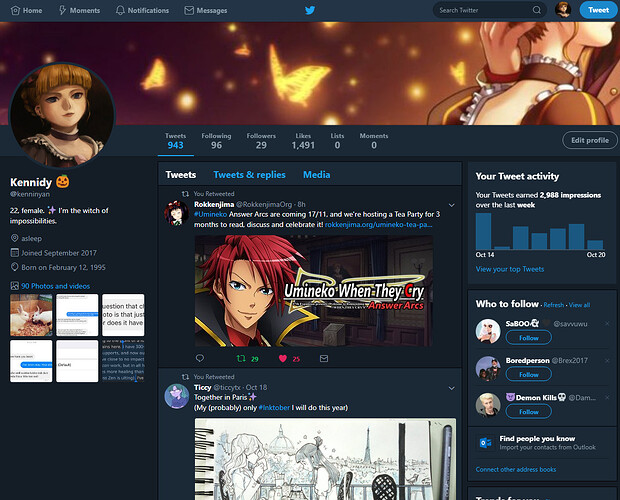Click the Kennidy profile picture
Image resolution: width=620 pixels, height=500 pixels.
pyautogui.click(x=62, y=115)
